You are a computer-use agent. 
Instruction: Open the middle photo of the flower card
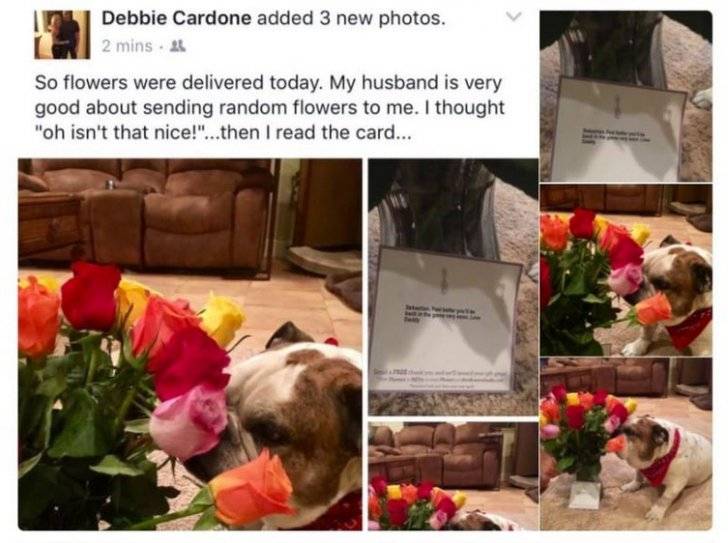pos(453,287)
